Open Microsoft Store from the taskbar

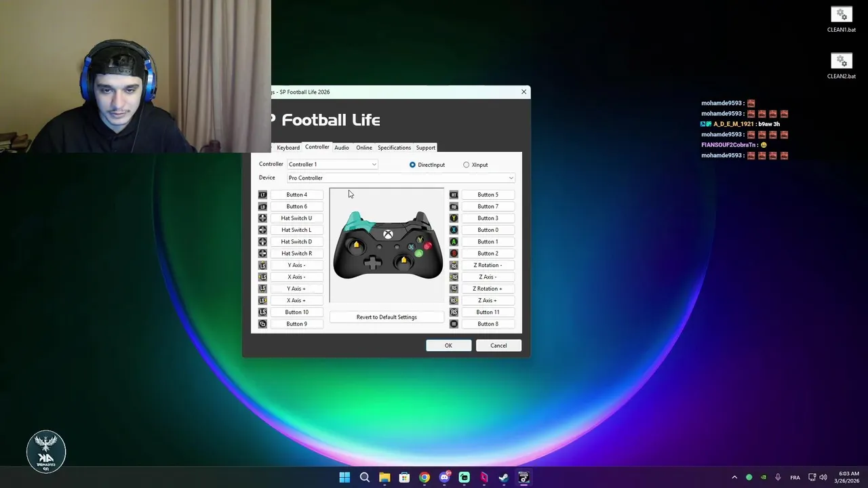(x=404, y=477)
